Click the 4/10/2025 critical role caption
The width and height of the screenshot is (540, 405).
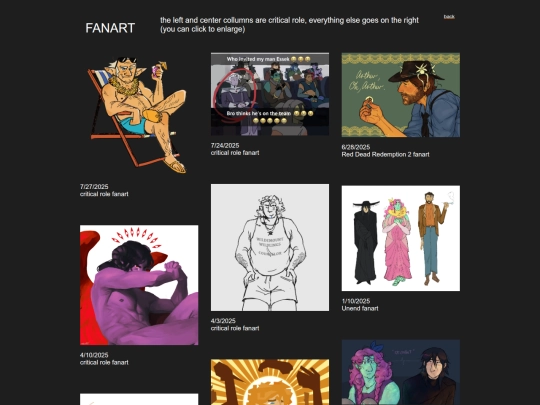click(104, 359)
